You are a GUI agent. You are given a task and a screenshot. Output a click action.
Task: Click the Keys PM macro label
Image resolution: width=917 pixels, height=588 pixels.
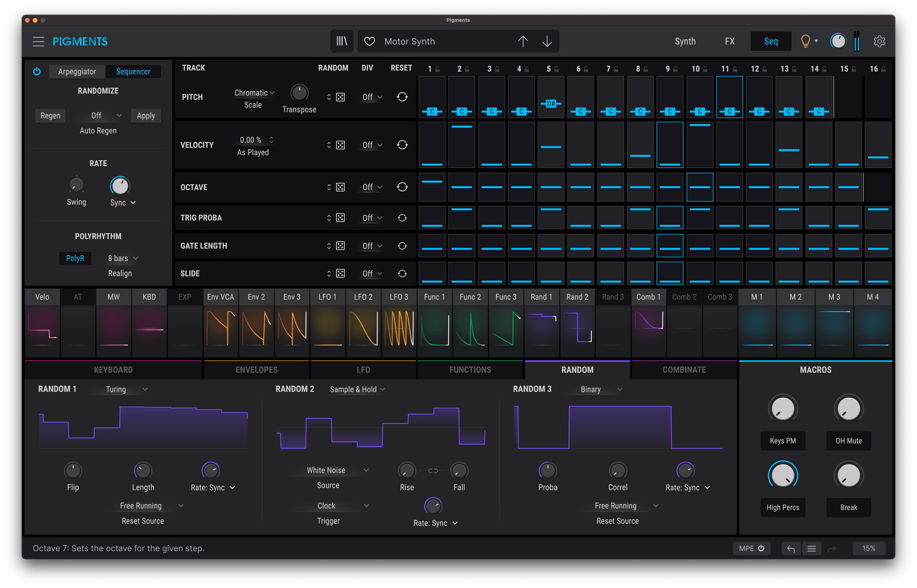[x=783, y=441]
